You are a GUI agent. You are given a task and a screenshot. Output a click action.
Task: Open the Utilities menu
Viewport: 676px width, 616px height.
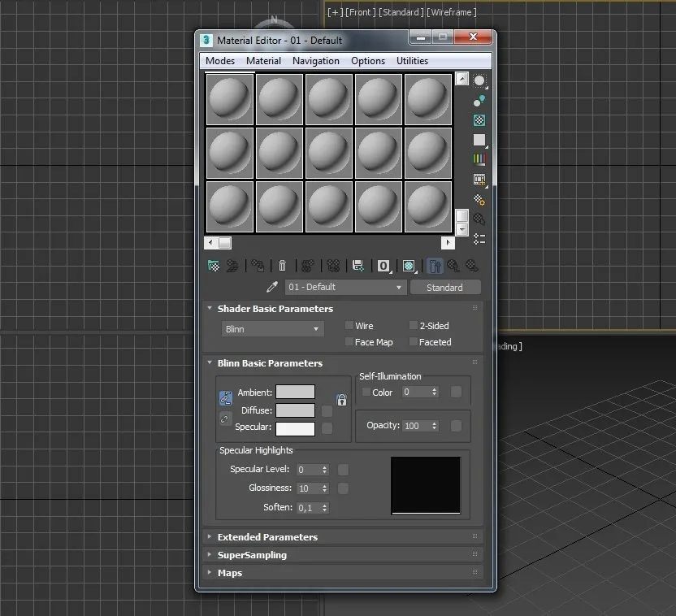coord(412,61)
